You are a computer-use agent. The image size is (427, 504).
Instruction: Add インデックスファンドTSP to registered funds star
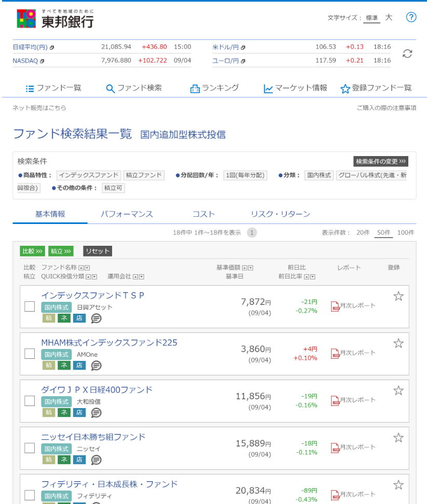pos(398,296)
